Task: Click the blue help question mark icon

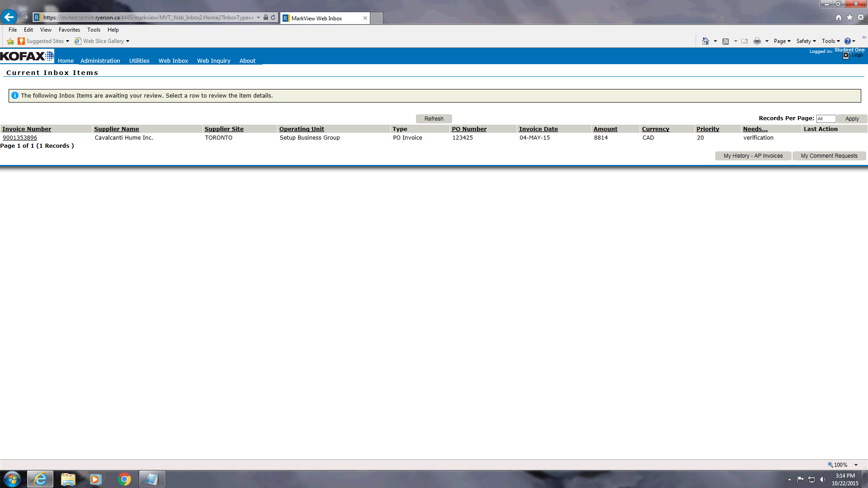Action: [847, 41]
